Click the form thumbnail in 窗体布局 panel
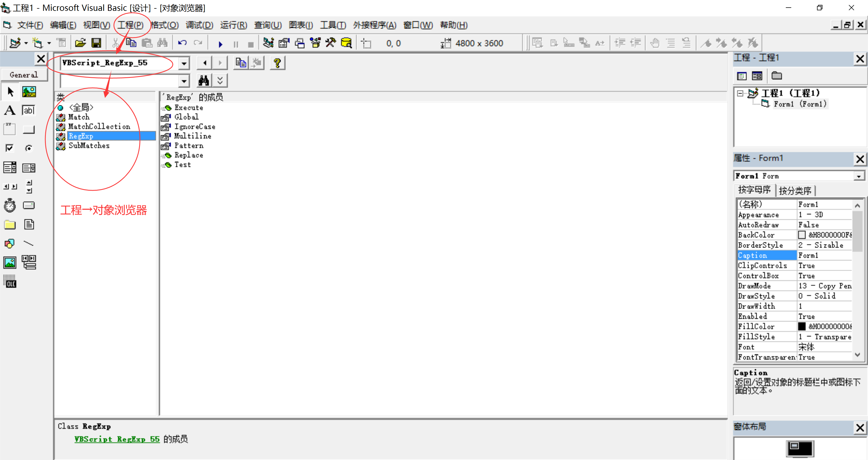Viewport: 868px width, 460px height. click(x=800, y=449)
